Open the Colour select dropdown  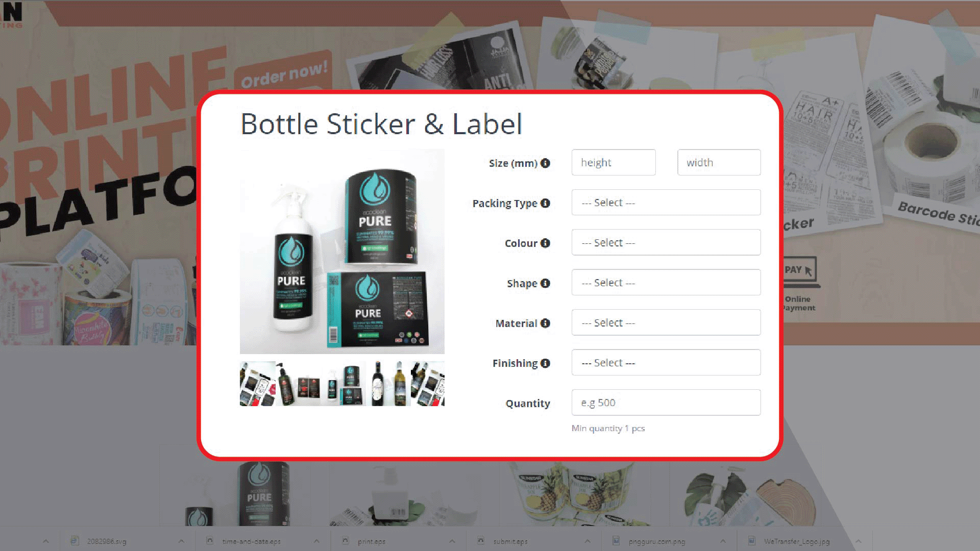pos(666,242)
